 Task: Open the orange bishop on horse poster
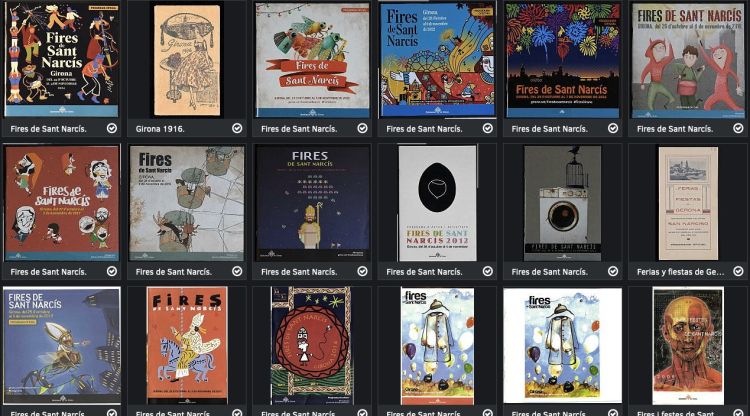click(187, 346)
